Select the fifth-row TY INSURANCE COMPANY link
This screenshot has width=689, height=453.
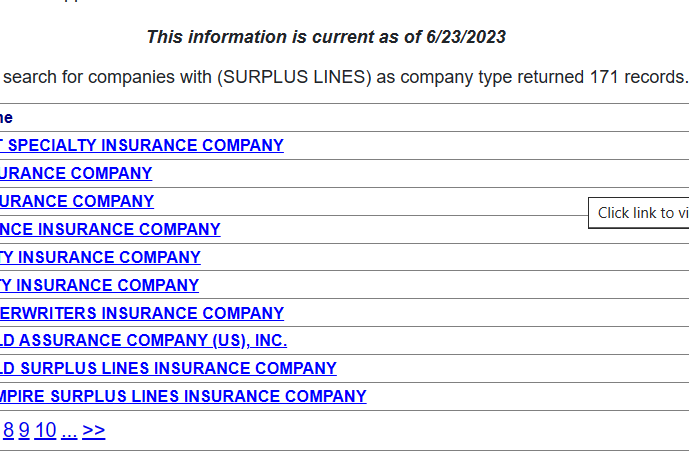tap(100, 257)
